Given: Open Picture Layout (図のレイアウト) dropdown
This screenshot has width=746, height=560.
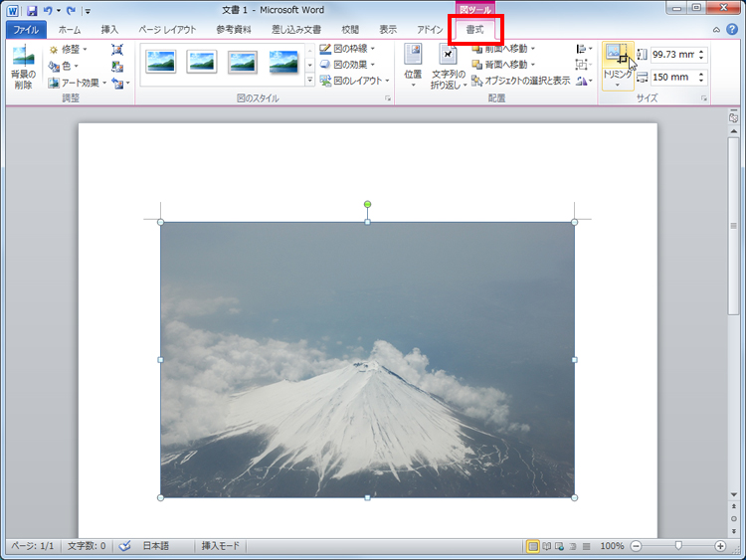Looking at the screenshot, I should tap(354, 81).
